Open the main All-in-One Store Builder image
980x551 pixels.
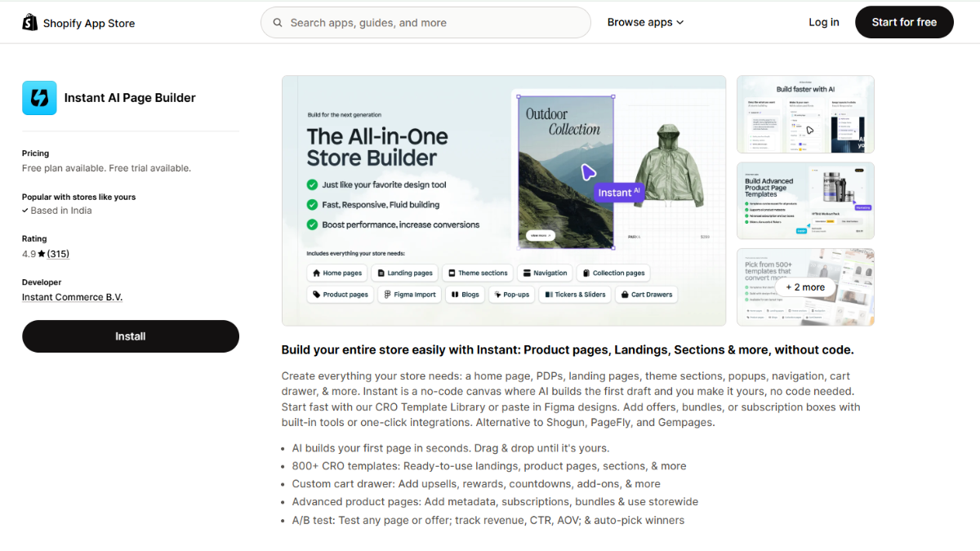coord(504,201)
